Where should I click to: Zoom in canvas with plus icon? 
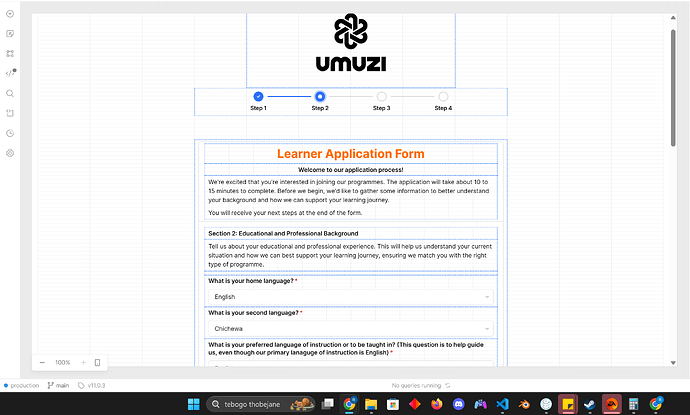(x=83, y=362)
